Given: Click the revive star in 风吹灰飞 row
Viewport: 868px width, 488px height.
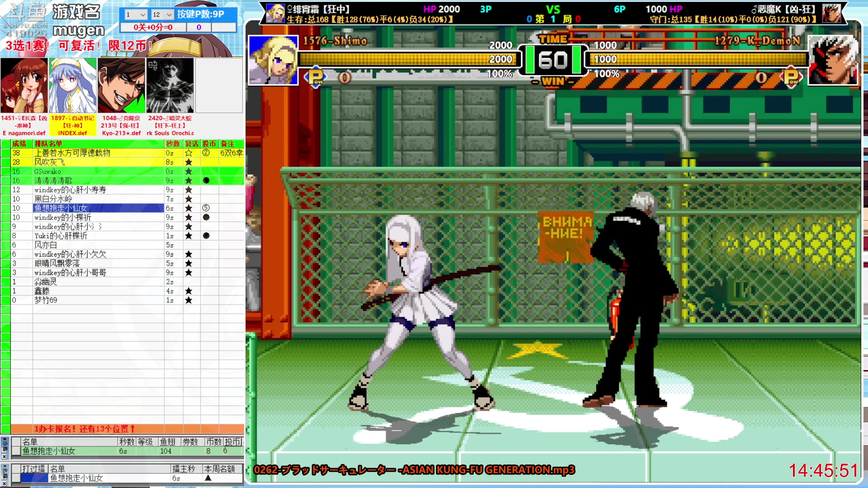Looking at the screenshot, I should 189,162.
